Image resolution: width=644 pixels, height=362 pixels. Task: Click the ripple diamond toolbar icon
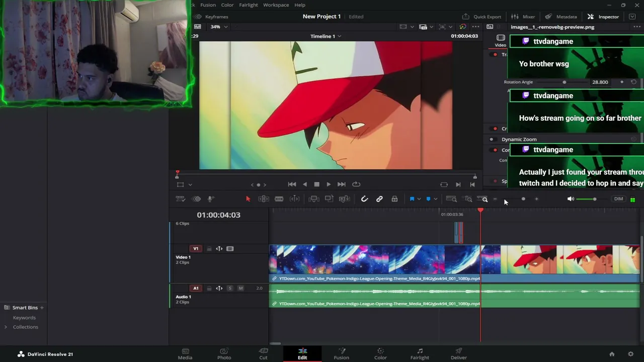click(197, 199)
